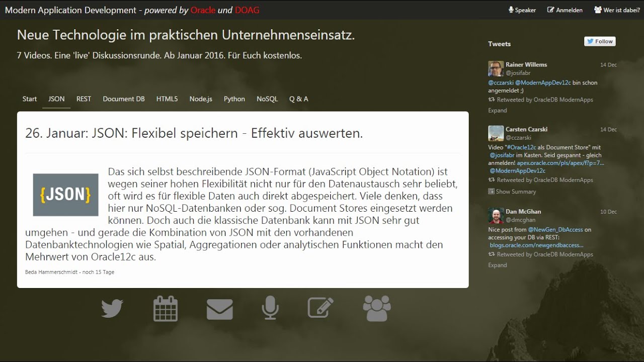This screenshot has width=644, height=362.
Task: Open the calendar icon below the article
Action: (x=166, y=308)
